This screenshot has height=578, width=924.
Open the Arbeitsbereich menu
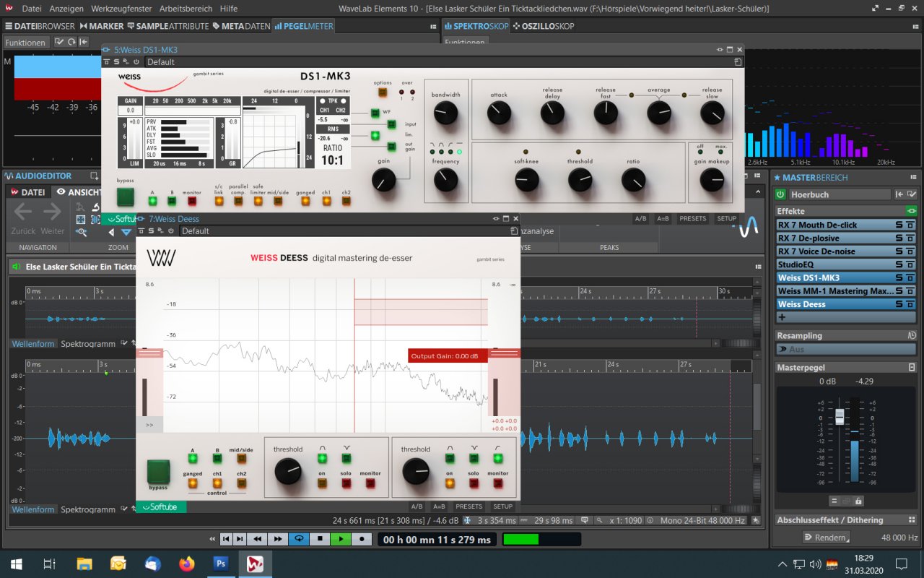[x=186, y=9]
